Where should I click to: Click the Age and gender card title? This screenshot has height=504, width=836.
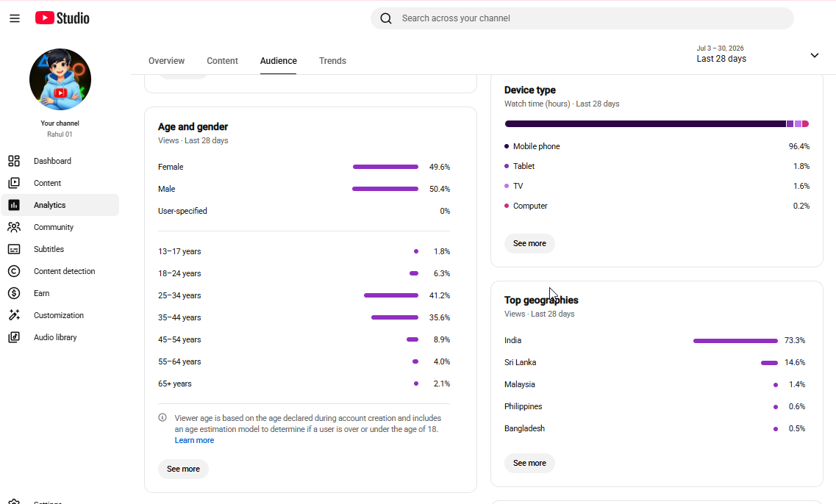(193, 127)
